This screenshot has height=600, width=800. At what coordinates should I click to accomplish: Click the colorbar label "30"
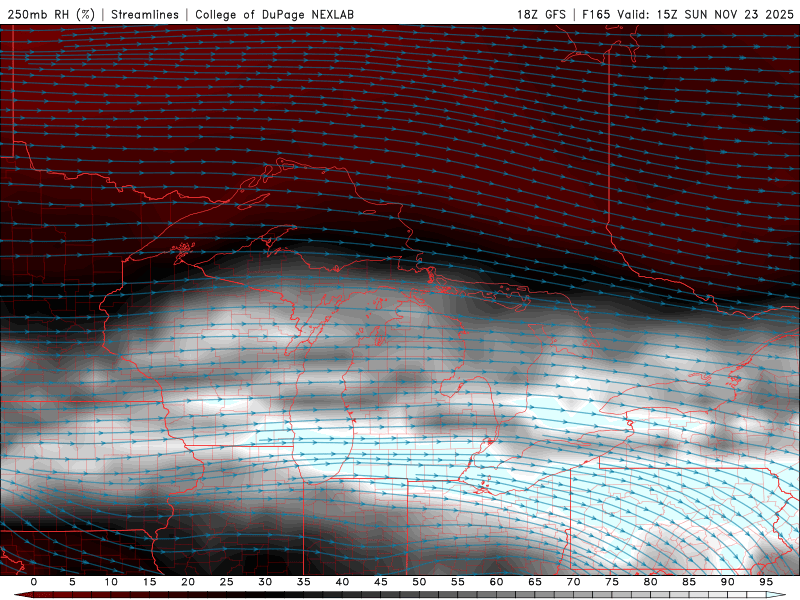(265, 582)
